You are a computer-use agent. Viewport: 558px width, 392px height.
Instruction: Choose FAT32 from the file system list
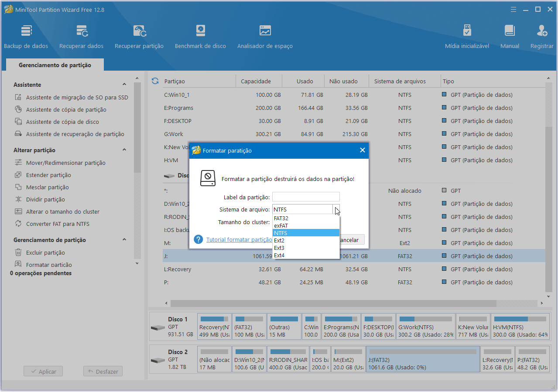point(281,218)
